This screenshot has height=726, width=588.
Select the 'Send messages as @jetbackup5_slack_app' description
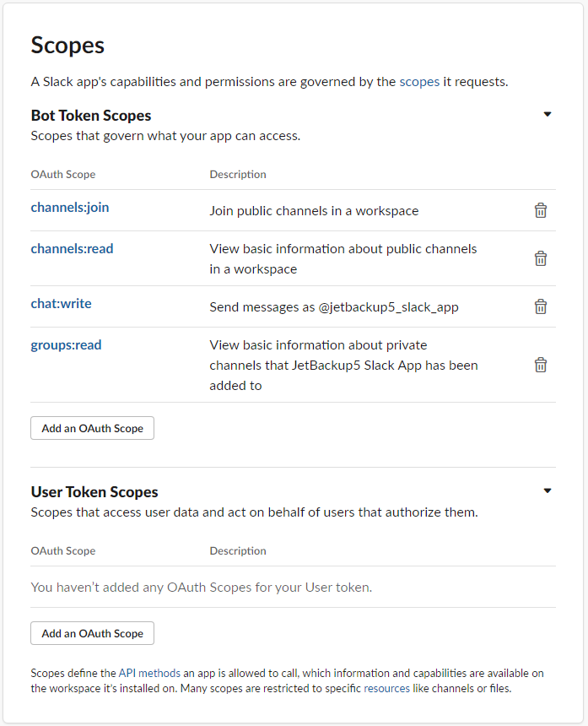click(x=334, y=307)
